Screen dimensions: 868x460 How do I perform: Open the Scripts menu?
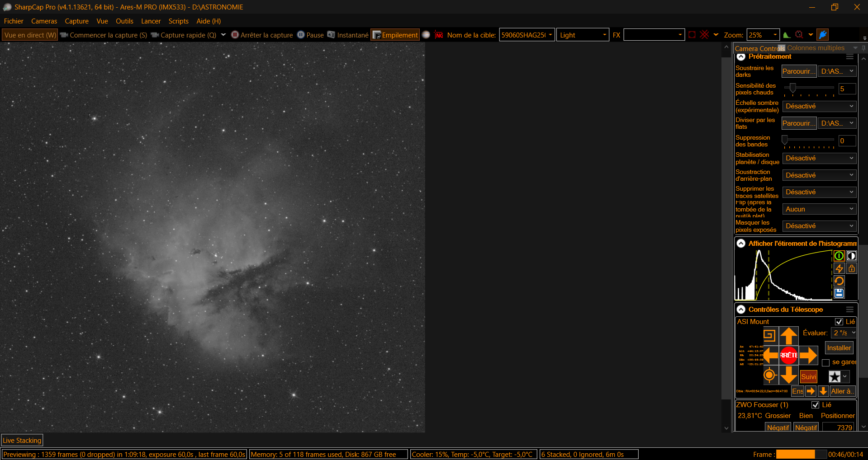click(178, 21)
